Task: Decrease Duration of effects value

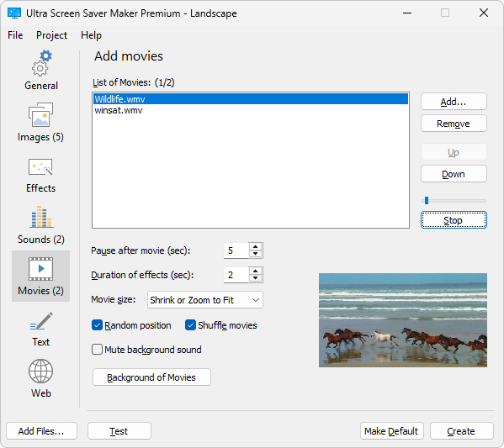Action: tap(255, 278)
